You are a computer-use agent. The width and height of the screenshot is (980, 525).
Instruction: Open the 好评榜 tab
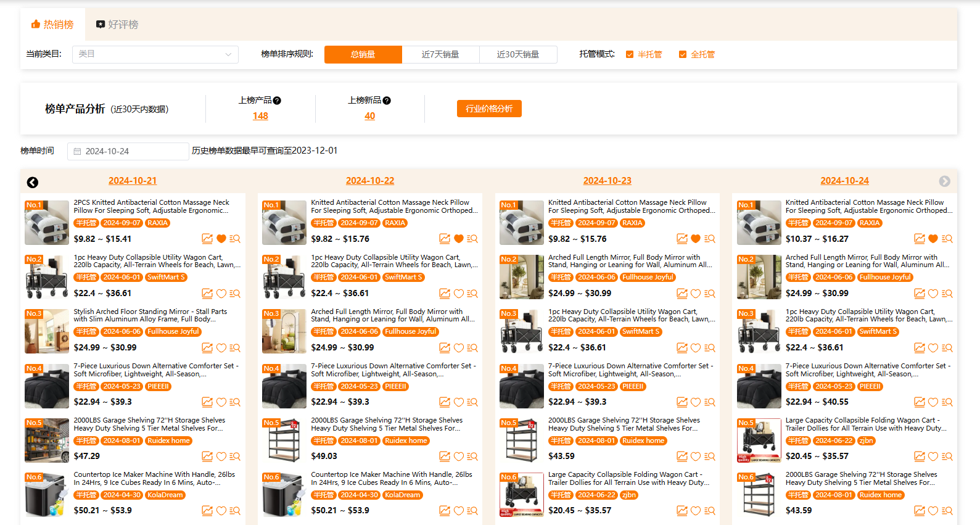tap(117, 24)
